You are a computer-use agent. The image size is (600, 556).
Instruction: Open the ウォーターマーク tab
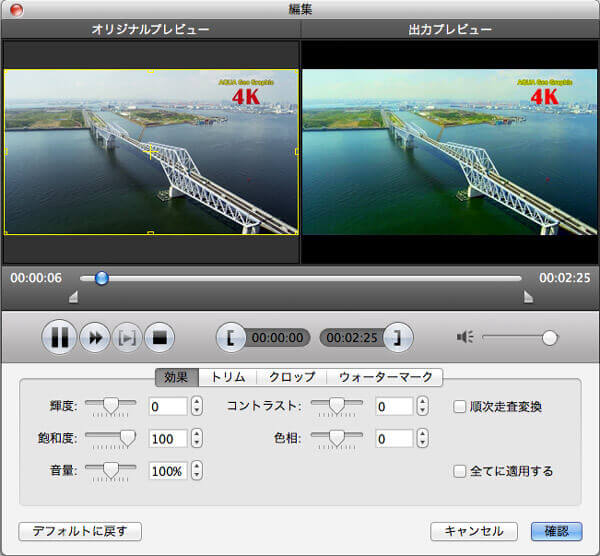pos(385,377)
